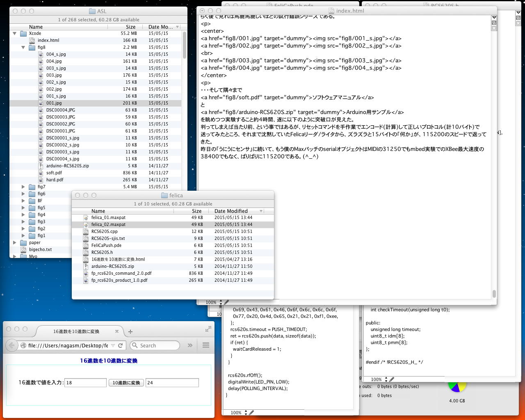Screen dimensions: 525x420
Task: Open zoom stepper in RCS620S.h window
Action: point(386,379)
